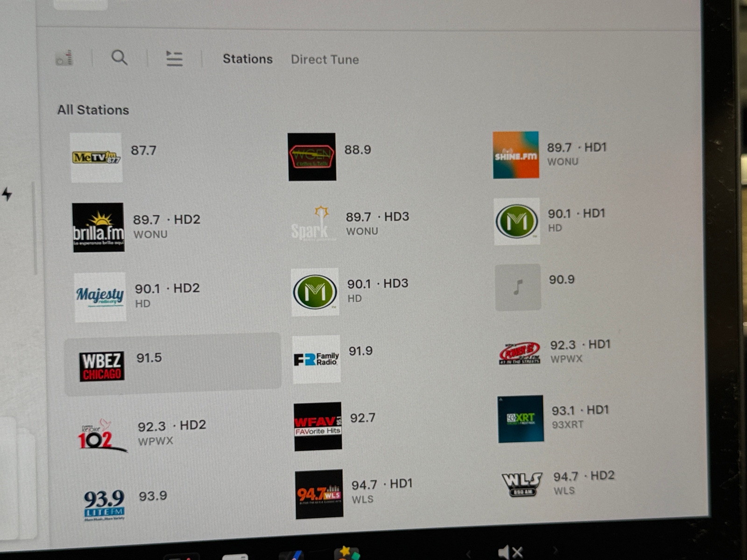Play the Family Radio 91.9 logo
This screenshot has width=747, height=560.
317,359
